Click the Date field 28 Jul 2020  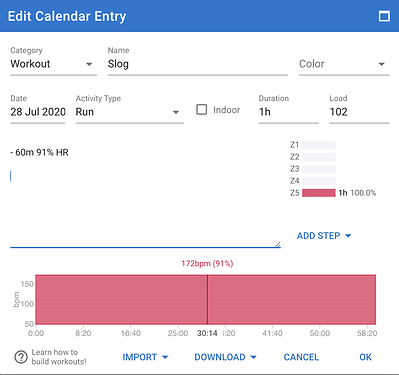point(38,112)
